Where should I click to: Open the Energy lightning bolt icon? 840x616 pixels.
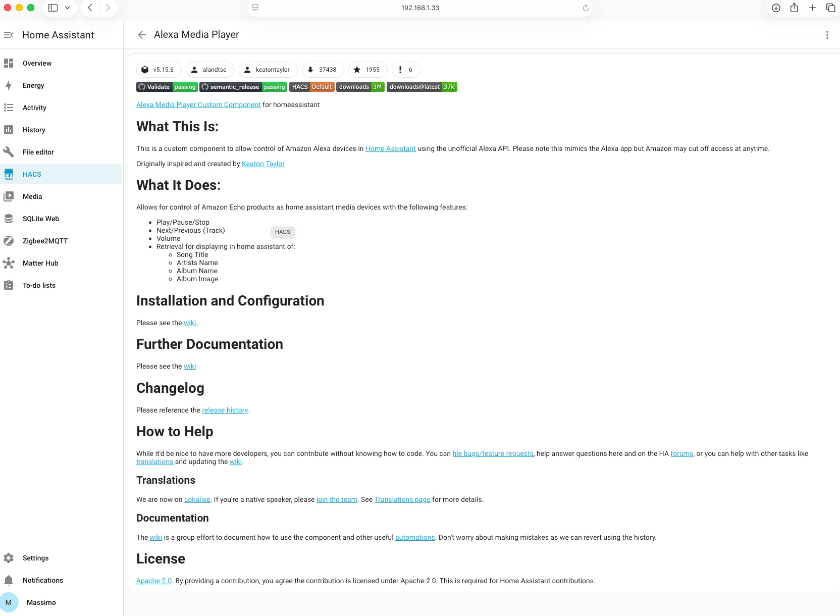[9, 85]
